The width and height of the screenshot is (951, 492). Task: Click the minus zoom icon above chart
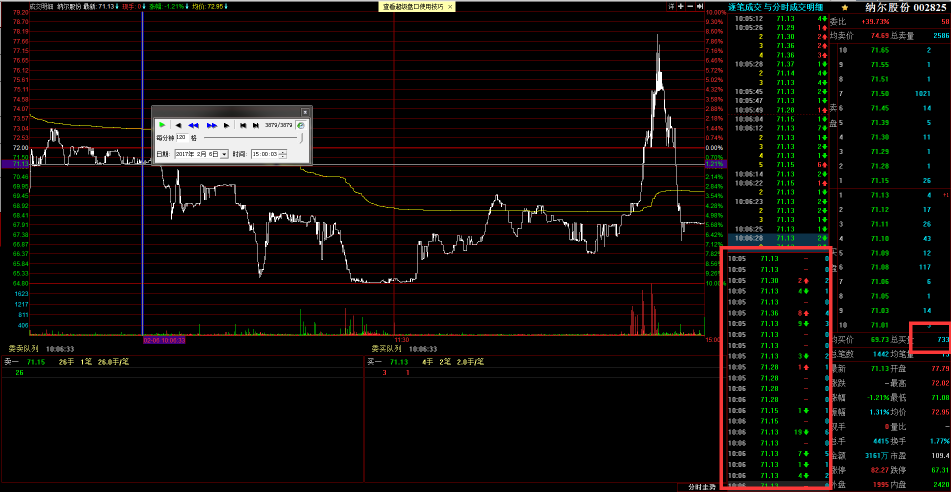[691, 6]
